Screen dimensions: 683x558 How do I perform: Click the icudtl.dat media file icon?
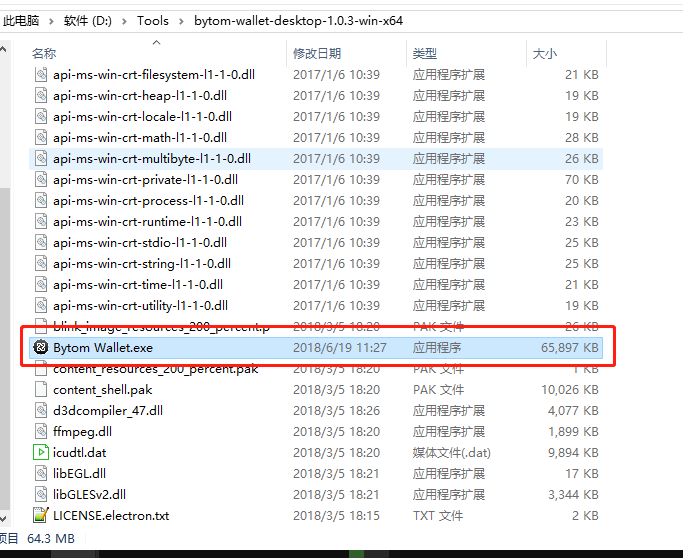[x=41, y=452]
